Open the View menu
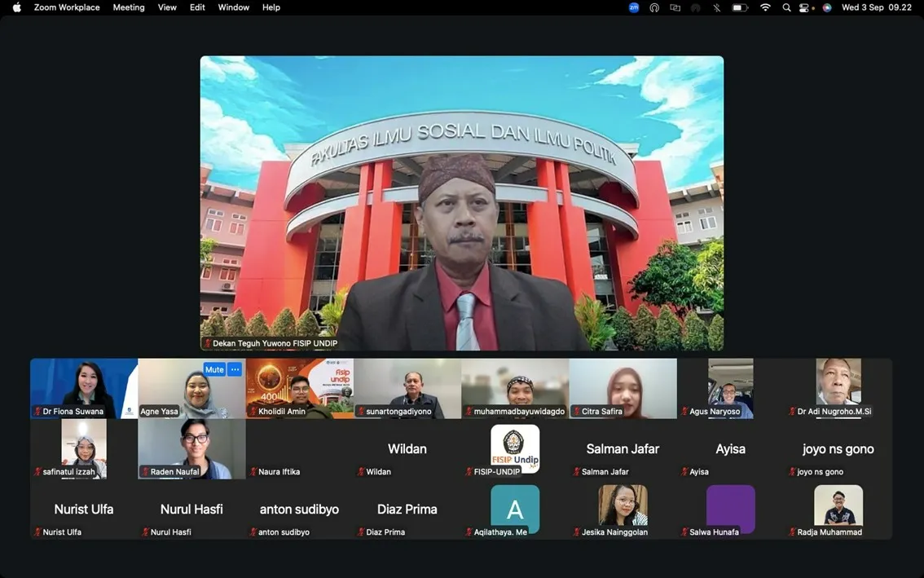924x578 pixels. pyautogui.click(x=167, y=7)
